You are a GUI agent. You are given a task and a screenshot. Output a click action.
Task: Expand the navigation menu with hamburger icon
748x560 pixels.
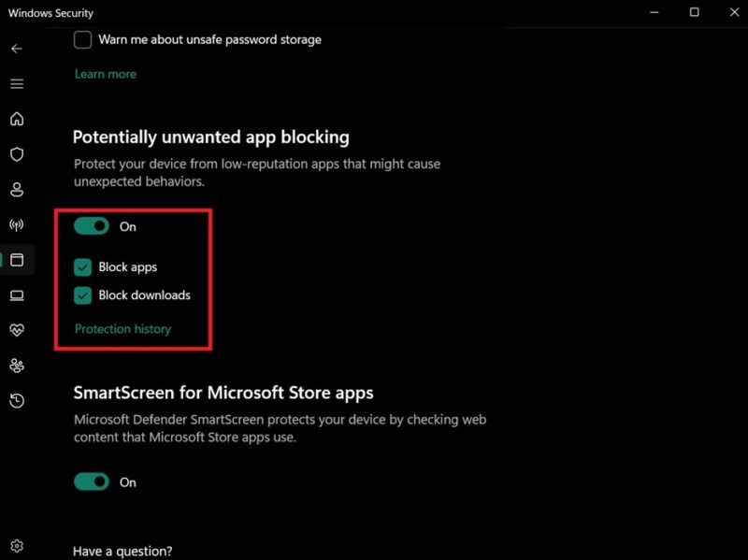click(16, 83)
